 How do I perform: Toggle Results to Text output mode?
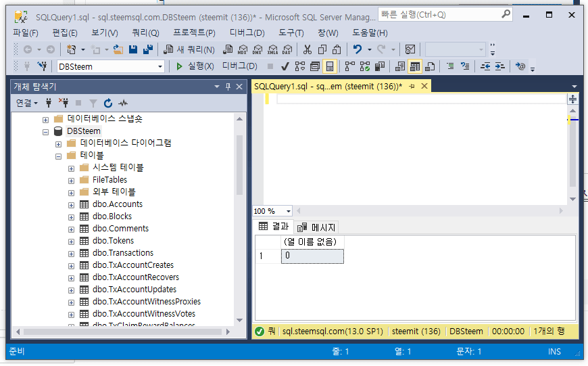[x=399, y=66]
